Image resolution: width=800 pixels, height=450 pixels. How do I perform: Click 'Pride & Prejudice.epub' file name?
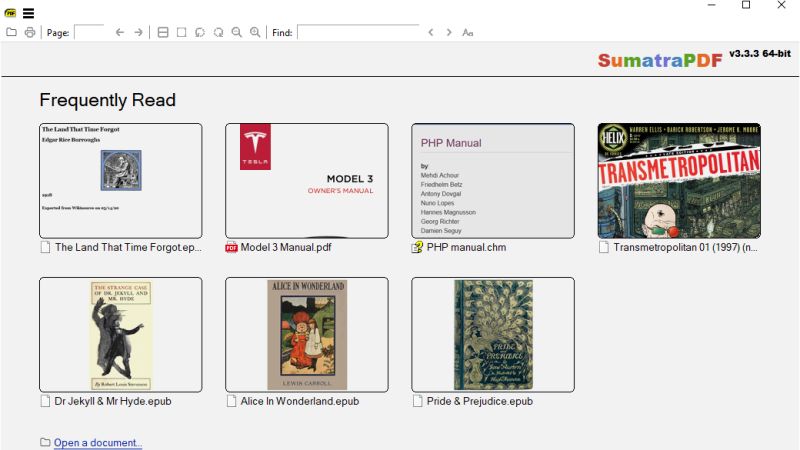point(480,401)
